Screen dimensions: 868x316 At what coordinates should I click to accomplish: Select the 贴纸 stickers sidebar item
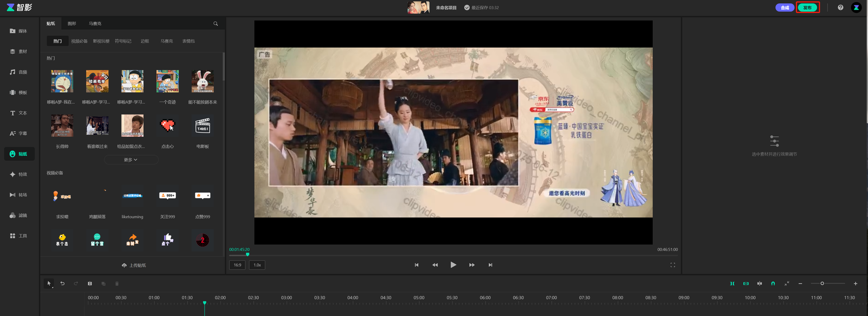coord(19,154)
